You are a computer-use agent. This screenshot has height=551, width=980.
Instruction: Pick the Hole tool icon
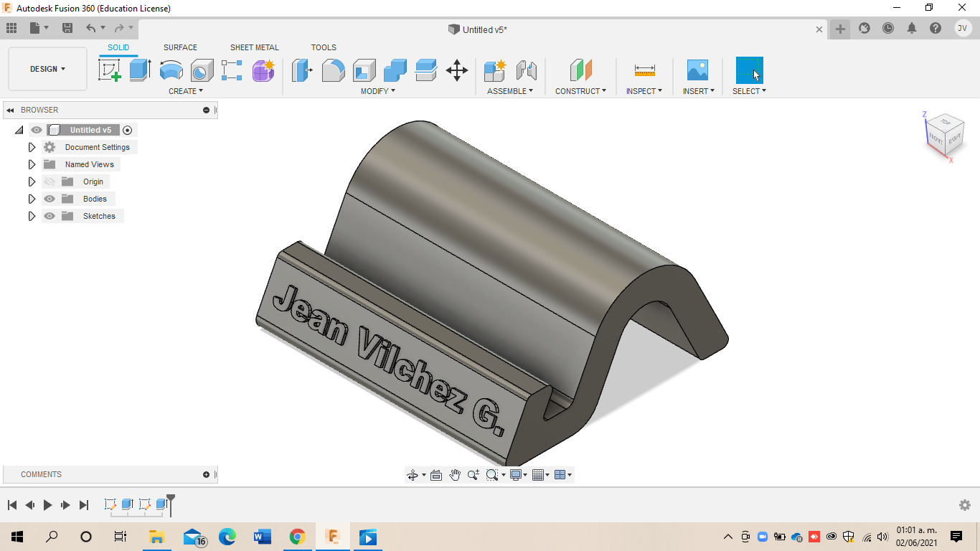click(202, 70)
